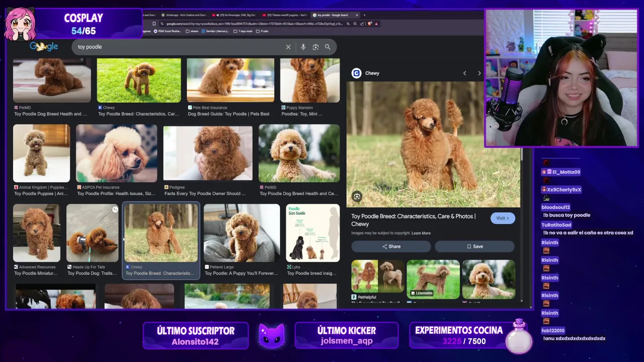The image size is (644, 362).
Task: Click the Visit button for Chewy page
Action: click(x=503, y=218)
